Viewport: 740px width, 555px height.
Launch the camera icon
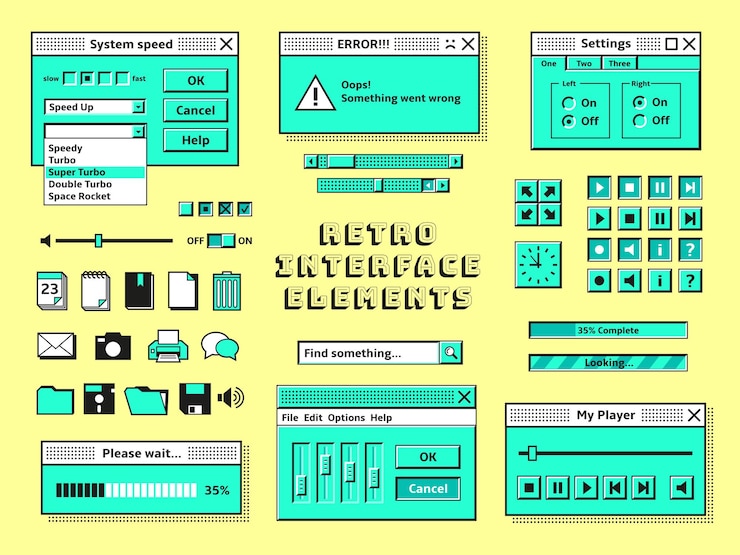click(x=113, y=346)
